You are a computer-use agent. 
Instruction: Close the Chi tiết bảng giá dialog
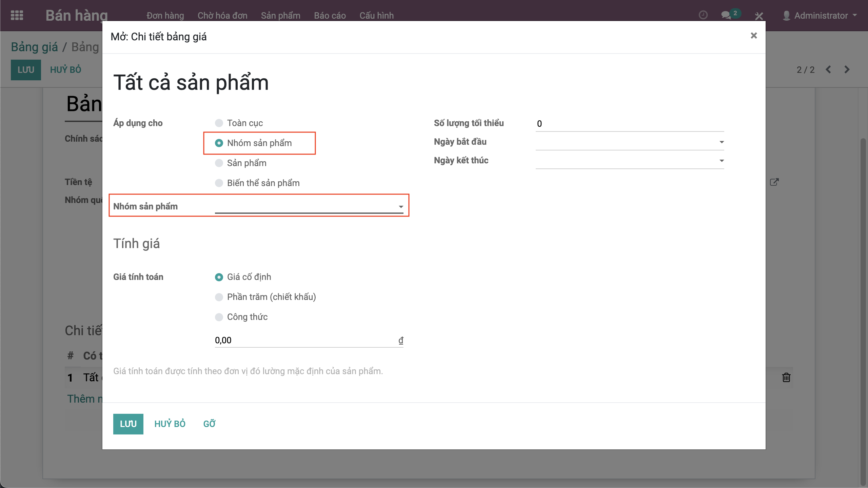(753, 36)
